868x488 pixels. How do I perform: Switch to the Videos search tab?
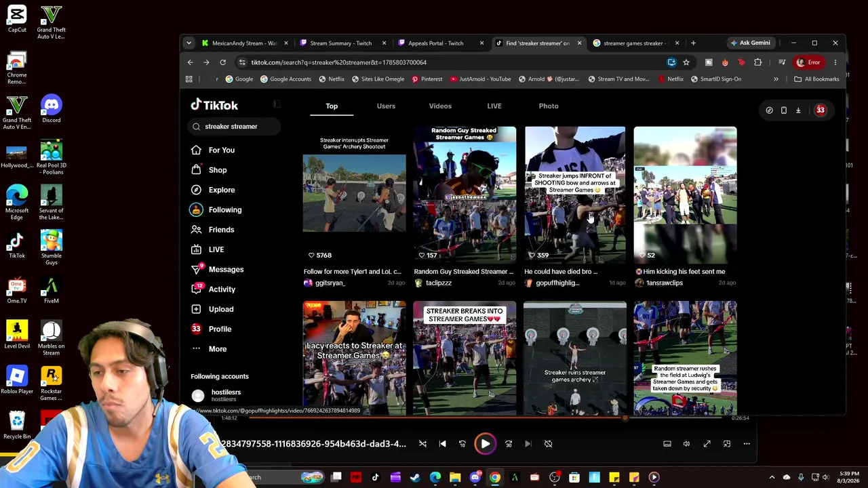(x=440, y=106)
